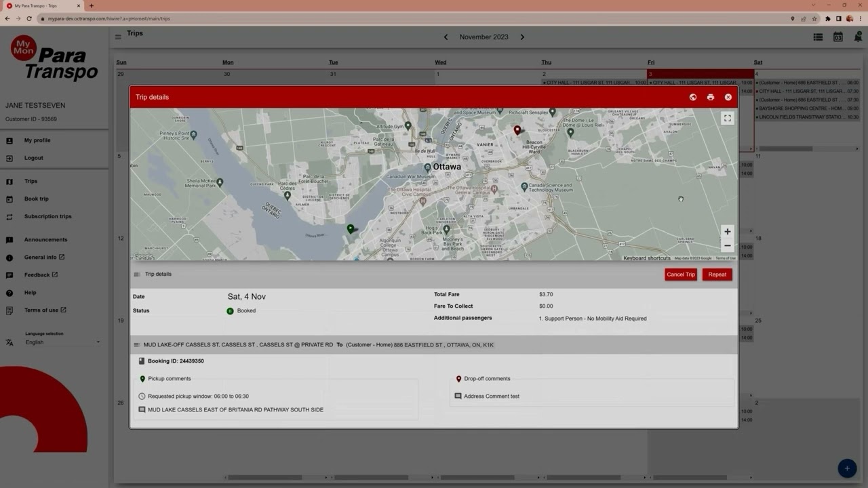Viewport: 868px width, 488px height.
Task: Click the Repeat trip button
Action: coord(717,274)
